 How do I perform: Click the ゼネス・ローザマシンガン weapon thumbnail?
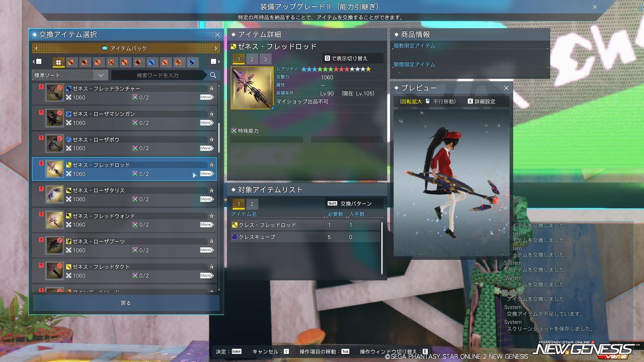tap(54, 118)
